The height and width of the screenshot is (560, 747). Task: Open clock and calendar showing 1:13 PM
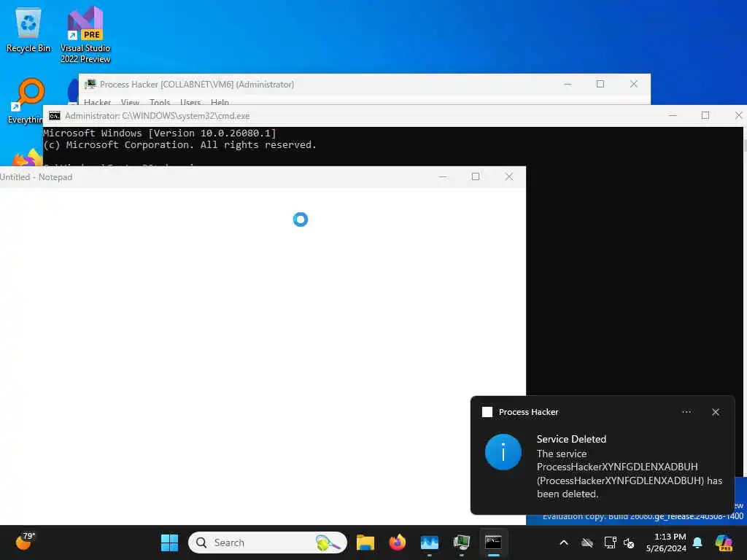click(x=666, y=542)
